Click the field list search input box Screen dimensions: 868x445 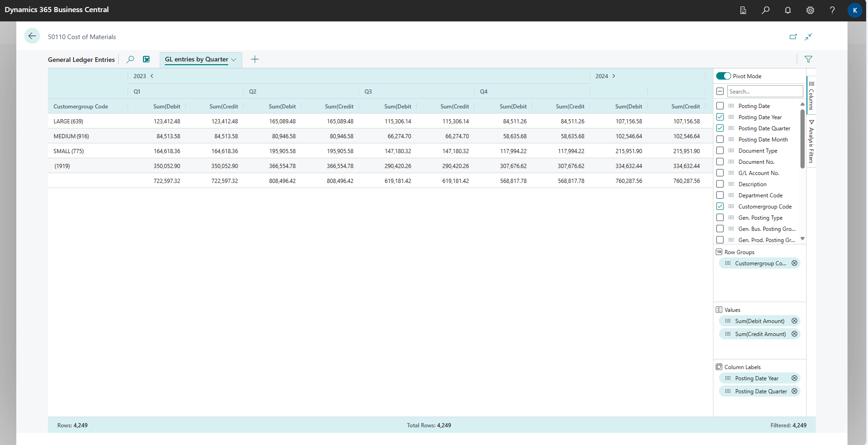point(765,91)
